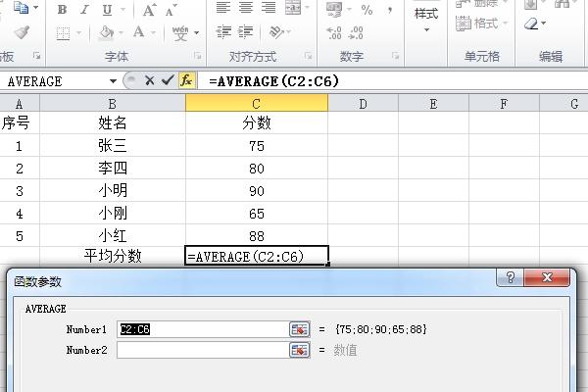The image size is (588, 392).
Task: Click the Number2 range selector icon
Action: point(299,350)
